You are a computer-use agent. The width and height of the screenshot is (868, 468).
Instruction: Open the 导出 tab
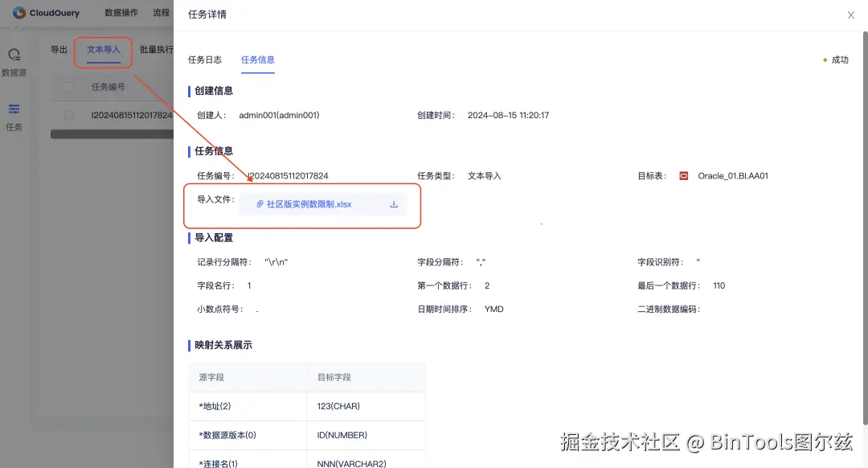[x=59, y=49]
